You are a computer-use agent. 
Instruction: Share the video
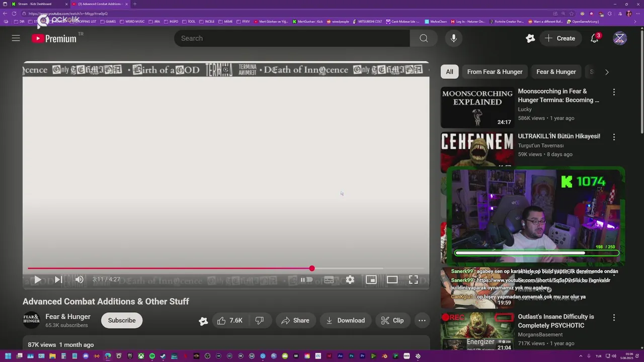point(295,320)
